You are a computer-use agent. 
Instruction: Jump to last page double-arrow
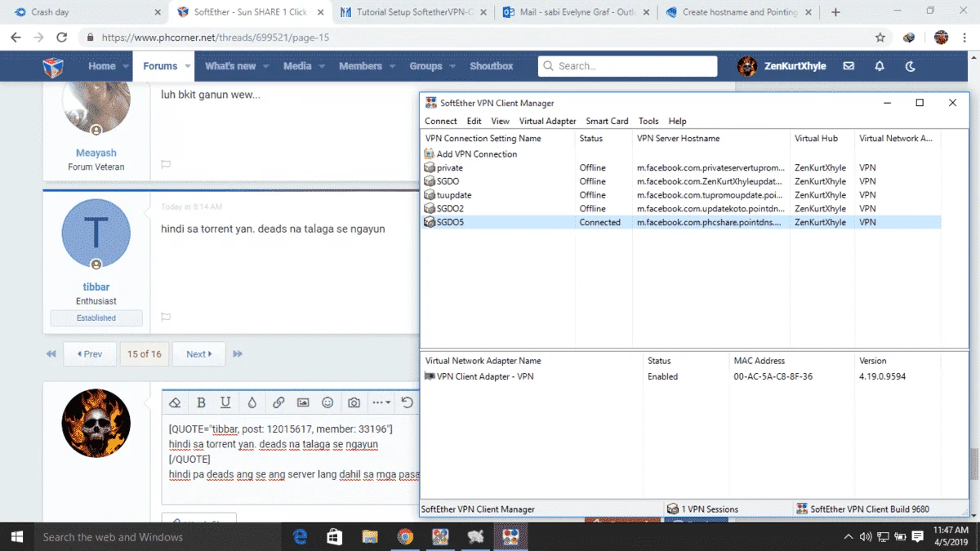pyautogui.click(x=238, y=354)
